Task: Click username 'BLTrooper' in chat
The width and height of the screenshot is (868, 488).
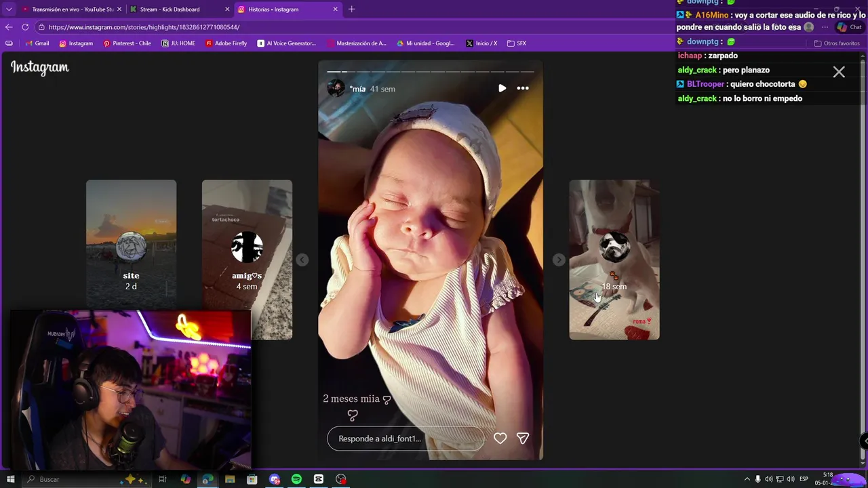Action: [x=705, y=84]
